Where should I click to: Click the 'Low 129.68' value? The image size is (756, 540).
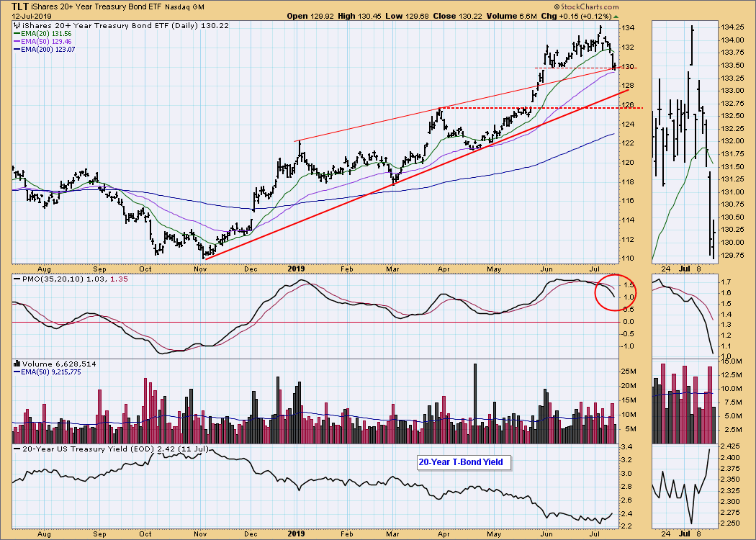pyautogui.click(x=407, y=16)
